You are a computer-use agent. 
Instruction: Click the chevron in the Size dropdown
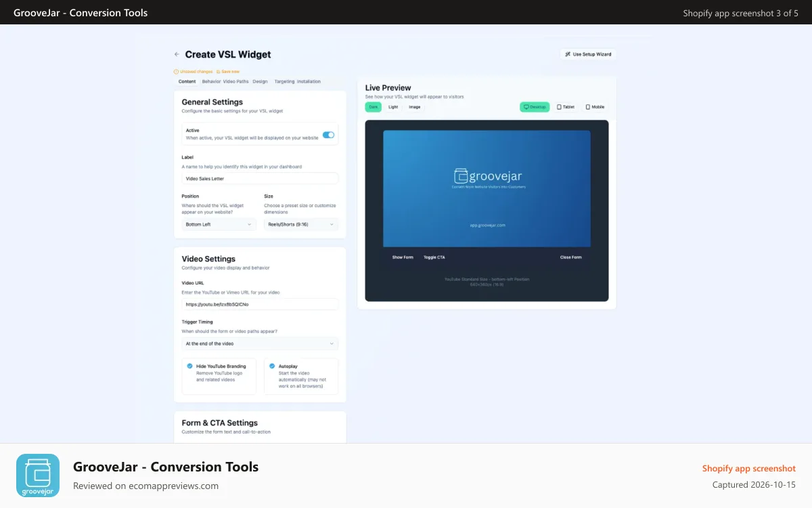[x=332, y=224]
